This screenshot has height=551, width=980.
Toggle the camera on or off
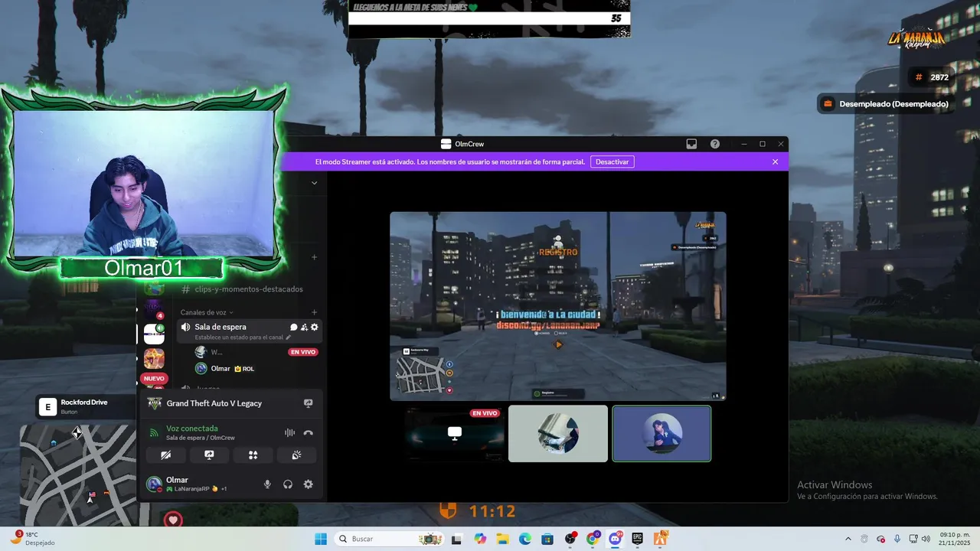pyautogui.click(x=165, y=455)
